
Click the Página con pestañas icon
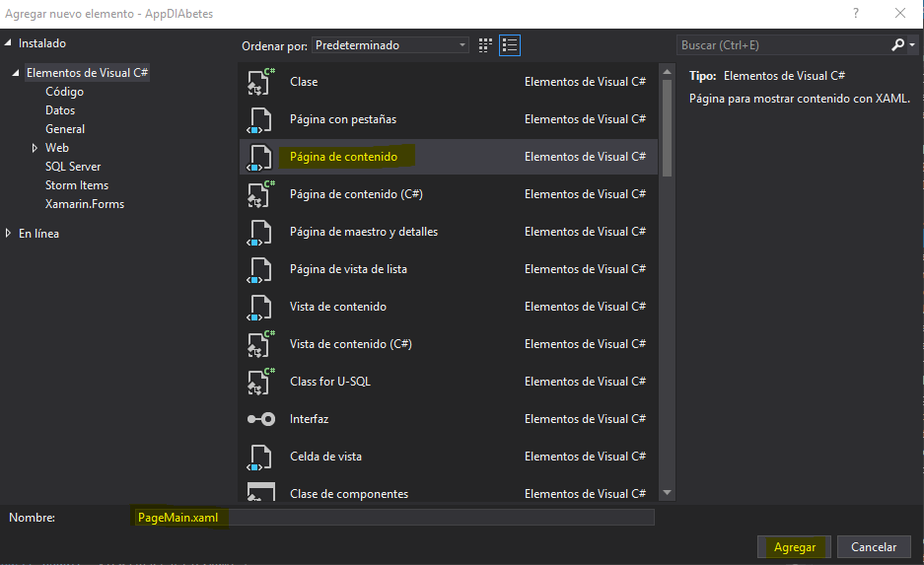[259, 119]
